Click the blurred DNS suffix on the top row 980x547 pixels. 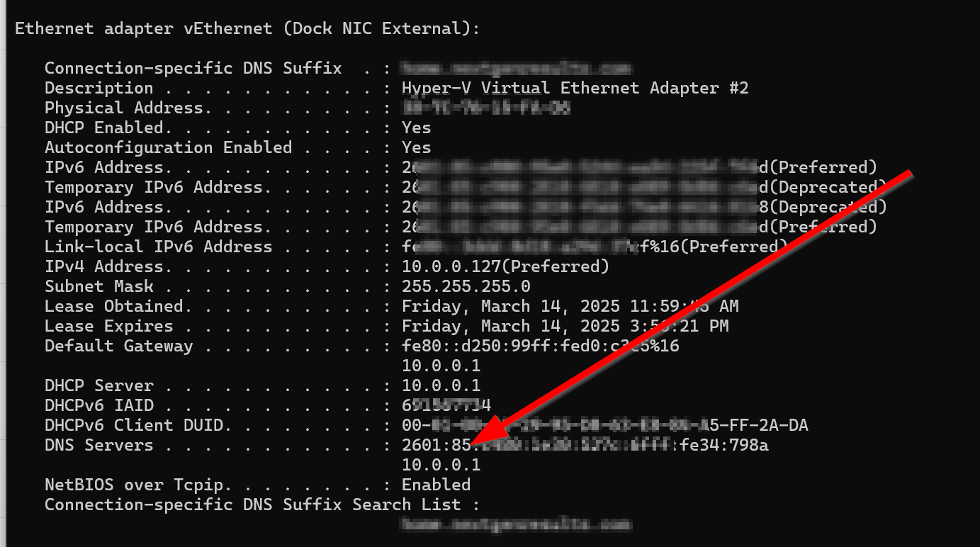[x=515, y=69]
